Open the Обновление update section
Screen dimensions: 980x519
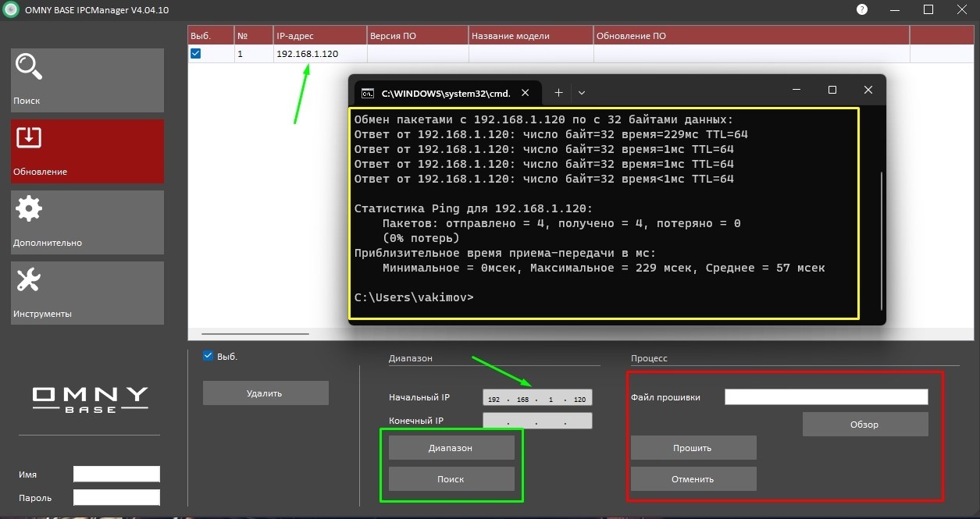[87, 151]
